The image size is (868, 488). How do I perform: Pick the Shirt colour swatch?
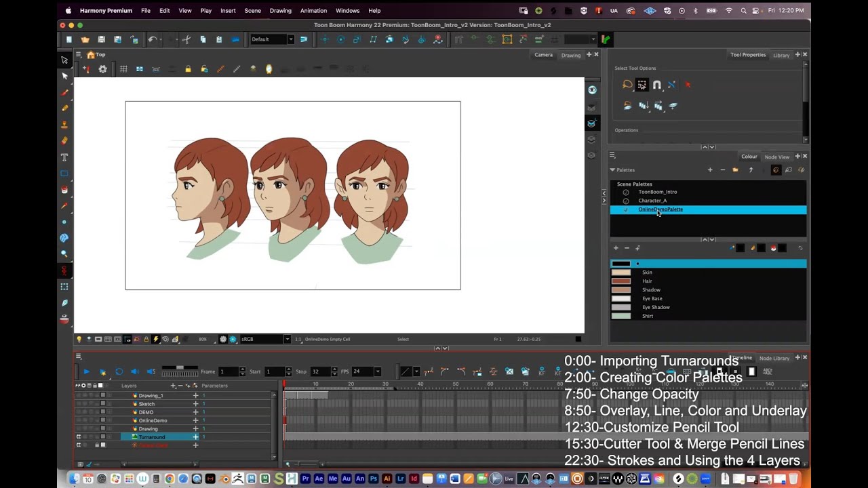(621, 316)
